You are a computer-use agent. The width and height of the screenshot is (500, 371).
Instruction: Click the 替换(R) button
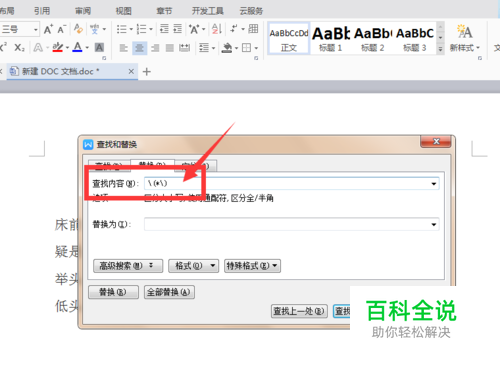[x=113, y=292]
